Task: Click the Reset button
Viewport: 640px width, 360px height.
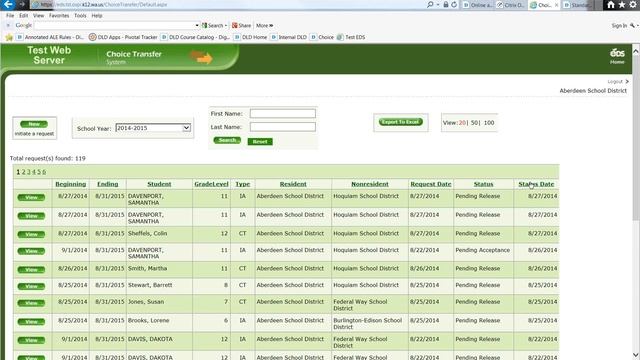Action: tap(260, 142)
